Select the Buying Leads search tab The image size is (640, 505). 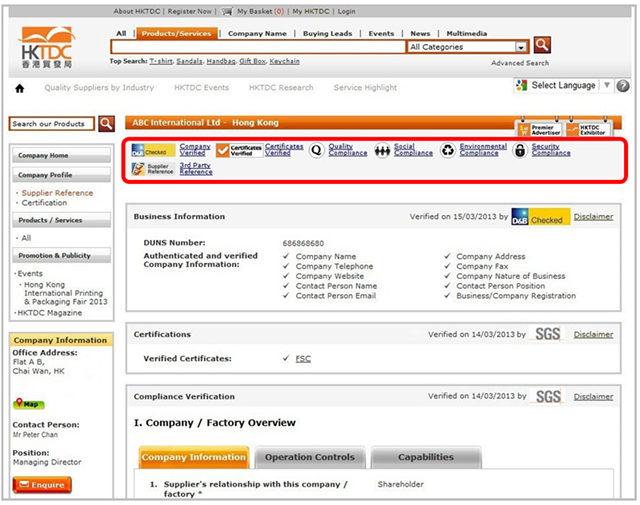327,33
